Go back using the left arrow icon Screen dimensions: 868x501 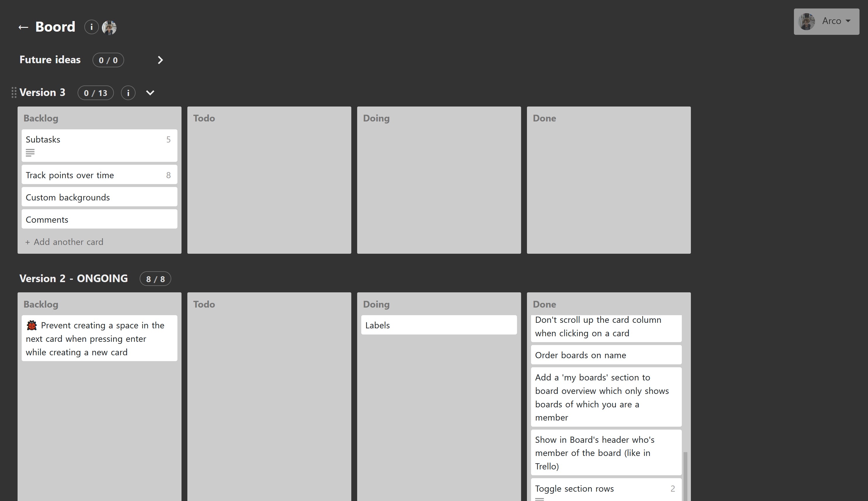[x=23, y=27]
